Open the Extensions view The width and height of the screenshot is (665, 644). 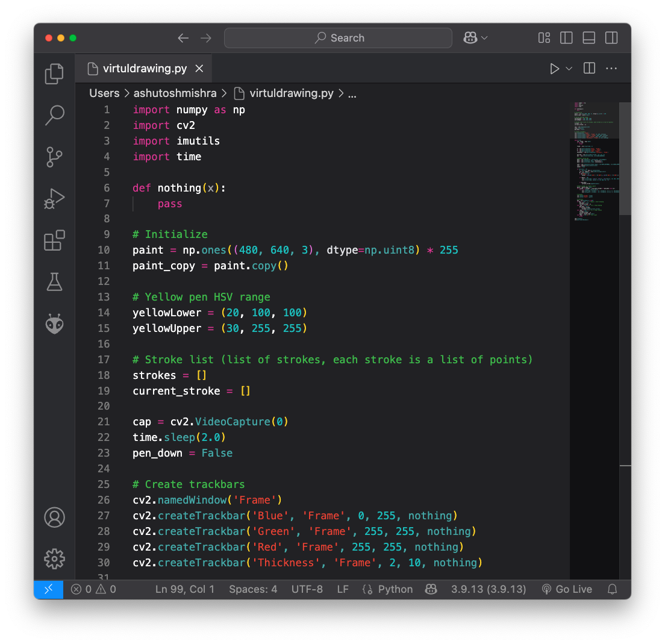coord(54,240)
